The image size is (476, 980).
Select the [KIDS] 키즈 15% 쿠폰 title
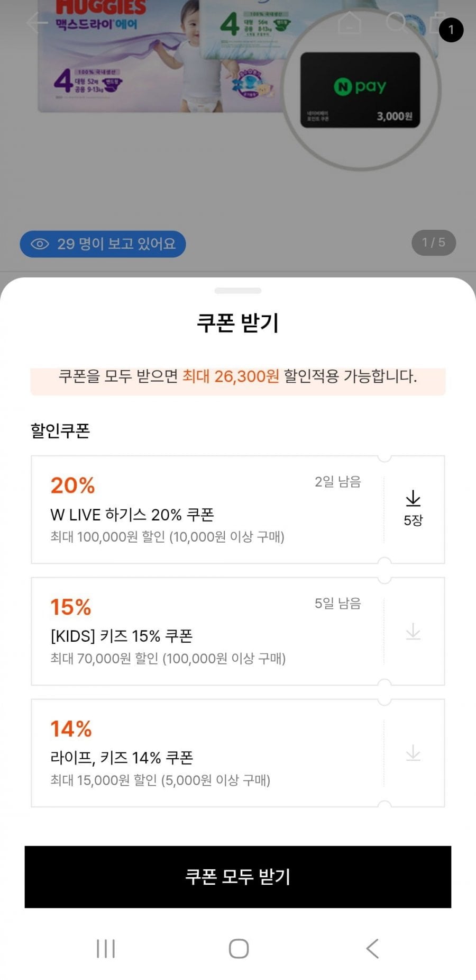click(x=122, y=636)
